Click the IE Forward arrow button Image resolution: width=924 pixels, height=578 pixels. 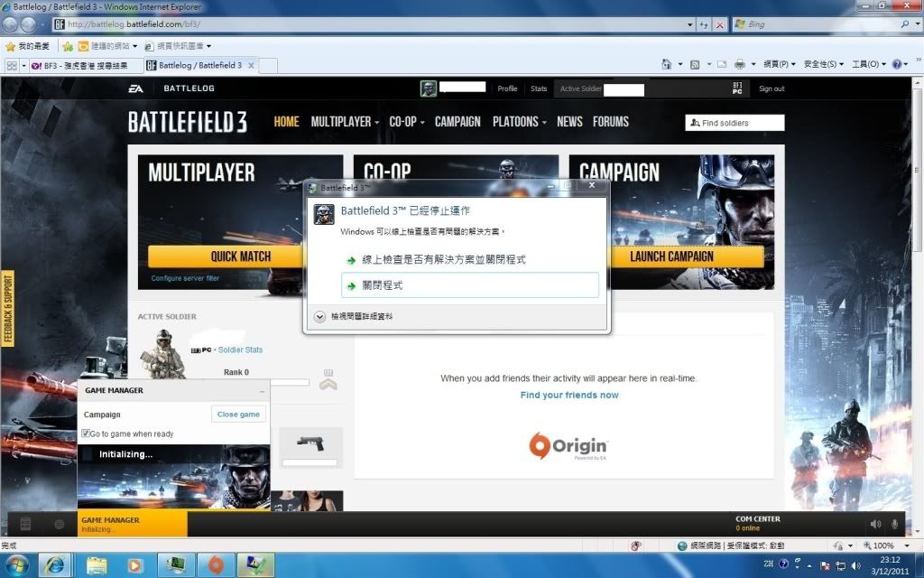28,24
